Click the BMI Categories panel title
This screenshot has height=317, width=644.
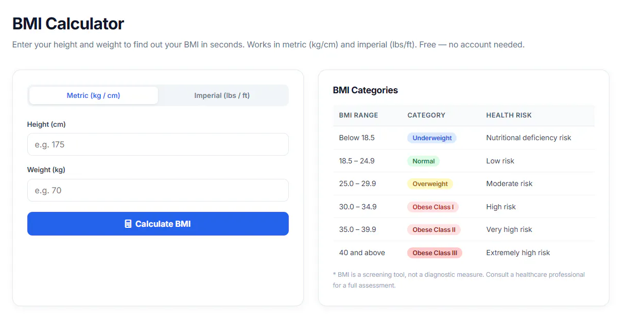365,90
